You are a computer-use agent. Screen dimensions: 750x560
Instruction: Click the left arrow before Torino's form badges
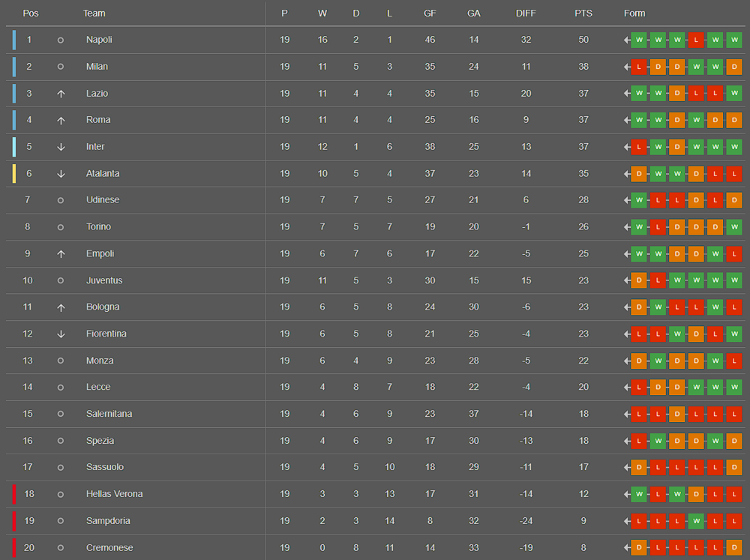click(627, 227)
